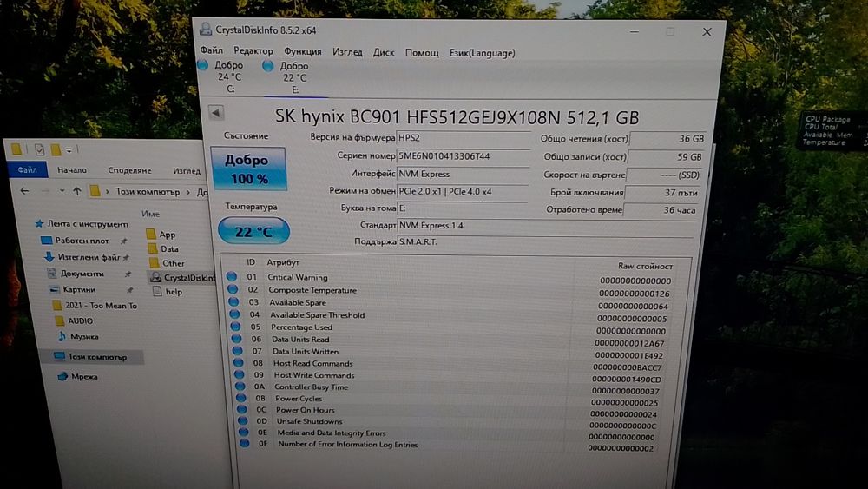Screen dimensions: 868x489
Task: Click the Available Spare Threshold status circle
Action: pyautogui.click(x=234, y=314)
